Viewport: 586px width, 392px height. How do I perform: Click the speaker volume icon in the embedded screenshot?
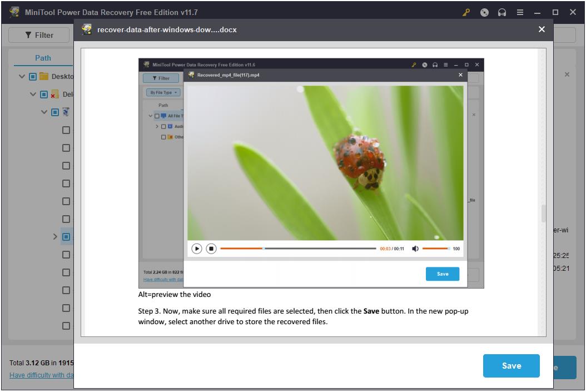(x=415, y=249)
